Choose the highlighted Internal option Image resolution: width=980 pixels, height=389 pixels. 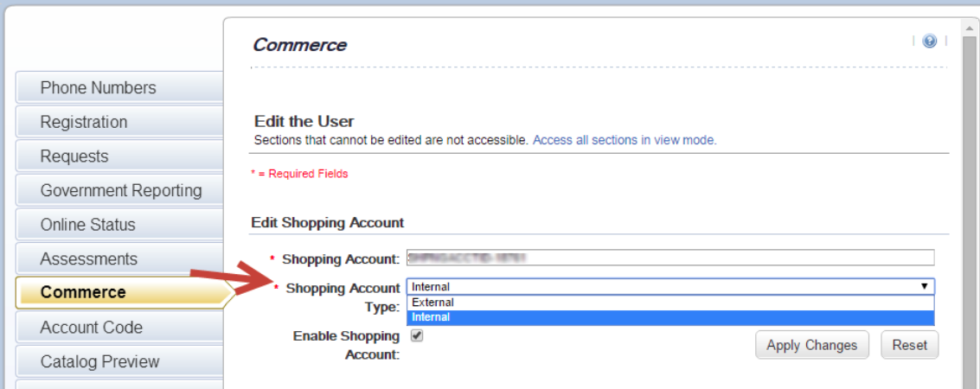tap(670, 317)
